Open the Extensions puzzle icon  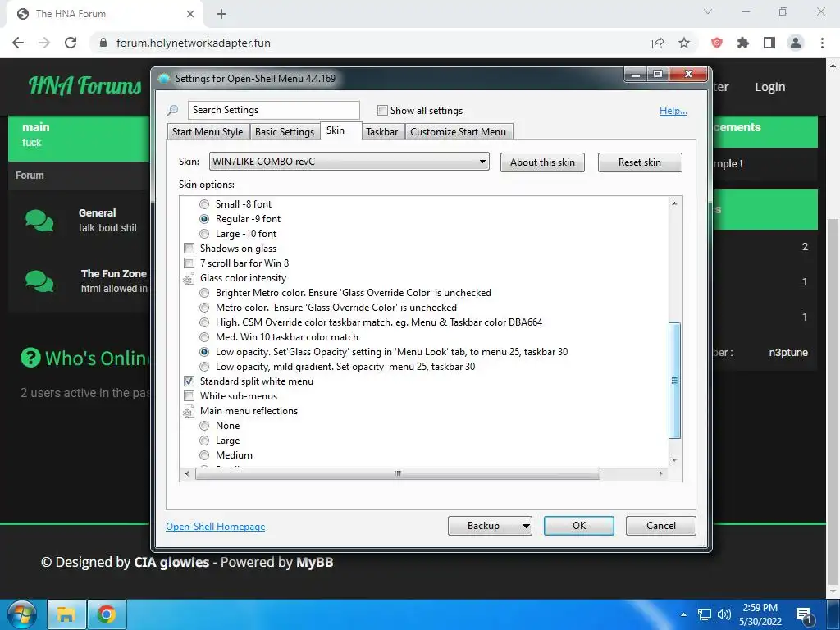pyautogui.click(x=743, y=43)
